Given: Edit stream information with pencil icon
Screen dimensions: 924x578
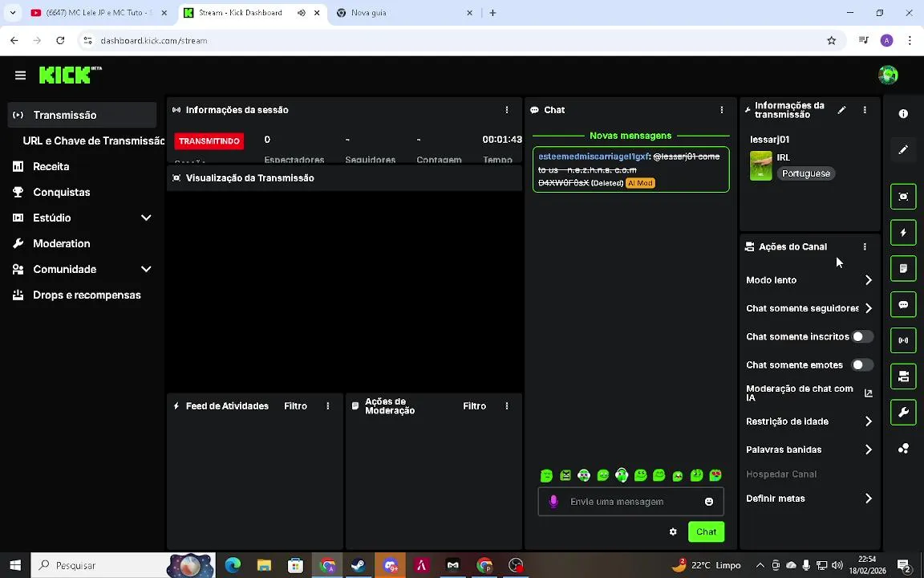Looking at the screenshot, I should pos(841,110).
